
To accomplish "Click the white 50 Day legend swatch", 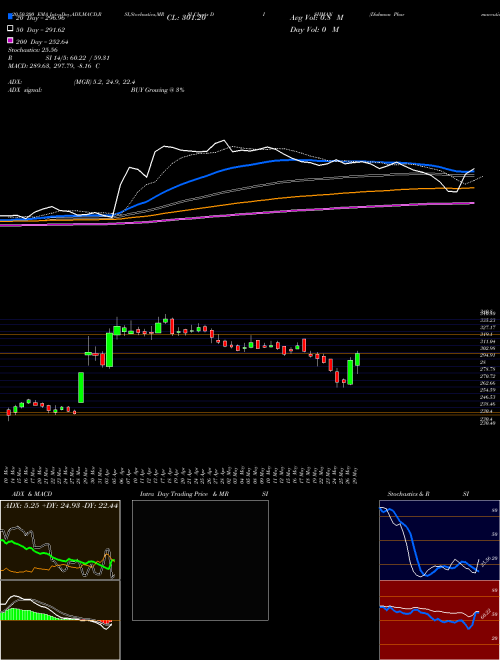I will (10, 29).
